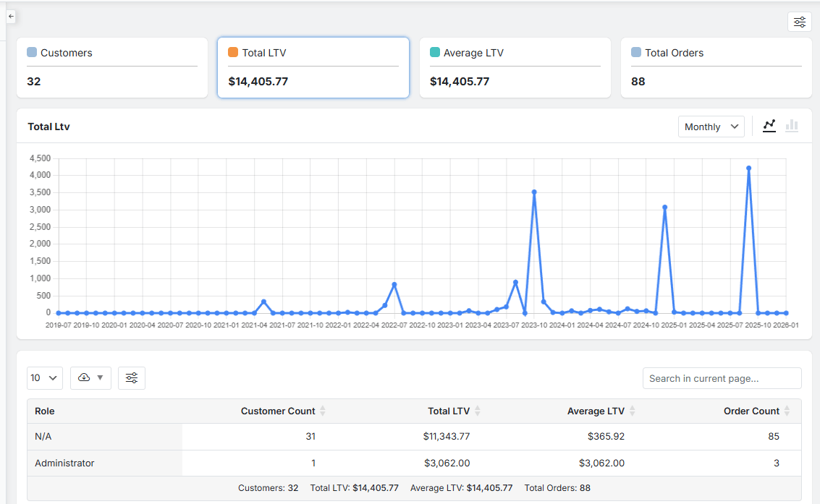Open the Monthly interval dropdown
The height and width of the screenshot is (504, 820).
(x=712, y=127)
